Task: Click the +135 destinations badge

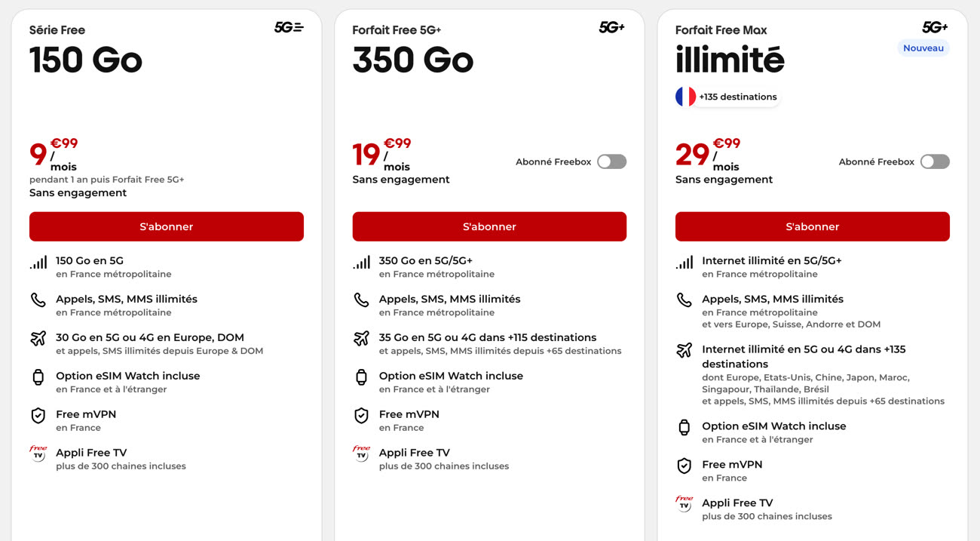Action: pyautogui.click(x=737, y=97)
